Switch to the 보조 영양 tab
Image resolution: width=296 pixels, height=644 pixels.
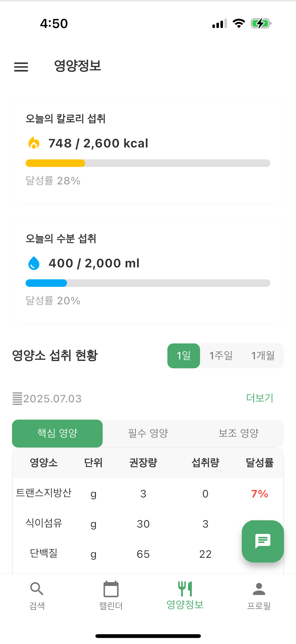239,433
